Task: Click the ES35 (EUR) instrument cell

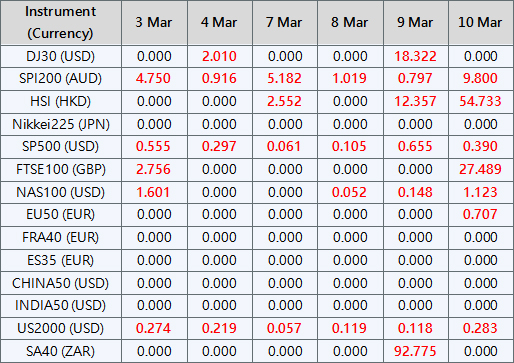Action: 61,260
